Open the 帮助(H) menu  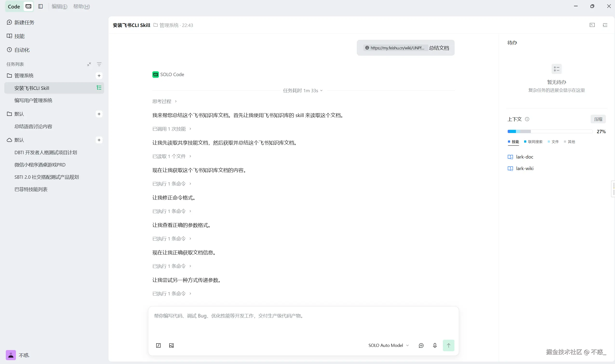click(81, 6)
